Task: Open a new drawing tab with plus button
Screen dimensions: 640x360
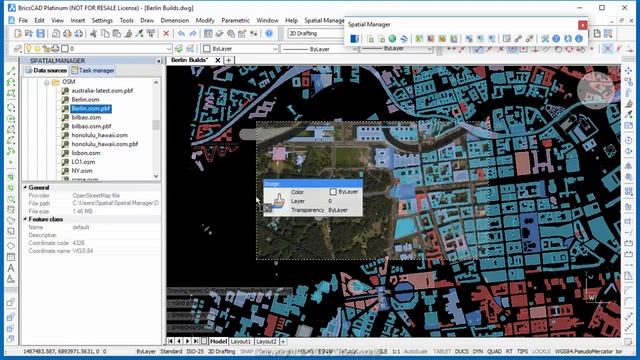Action: coord(229,60)
